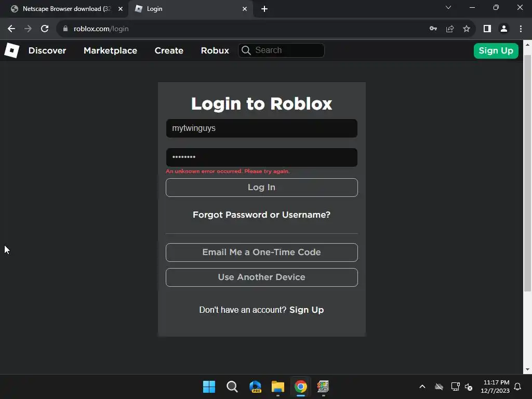
Task: Open the Marketplace nav item
Action: [x=110, y=50]
